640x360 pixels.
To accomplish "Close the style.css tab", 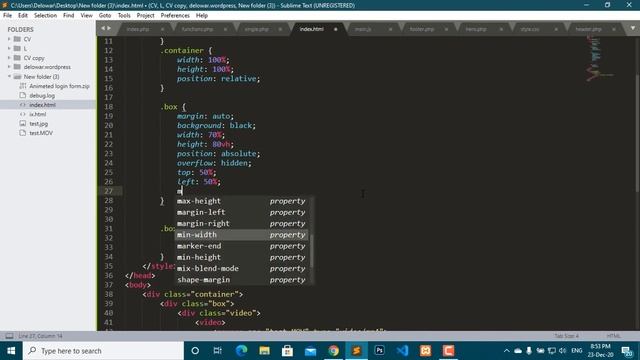I will (x=556, y=29).
